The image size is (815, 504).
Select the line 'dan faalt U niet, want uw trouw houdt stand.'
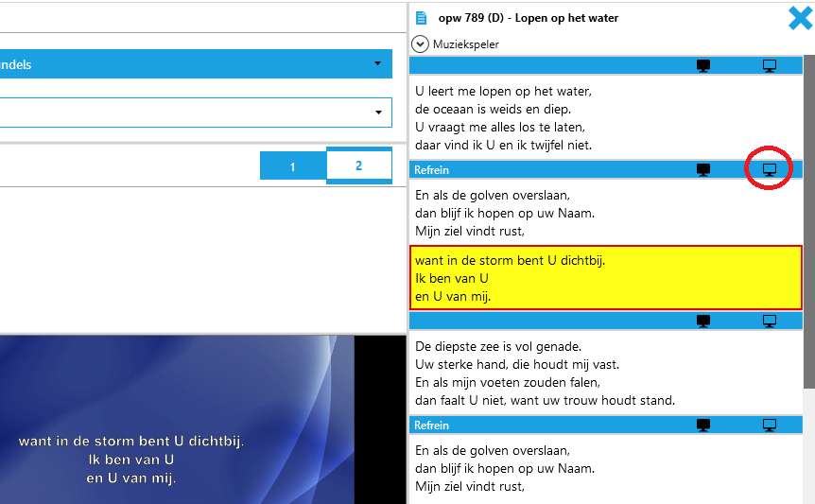pyautogui.click(x=545, y=400)
